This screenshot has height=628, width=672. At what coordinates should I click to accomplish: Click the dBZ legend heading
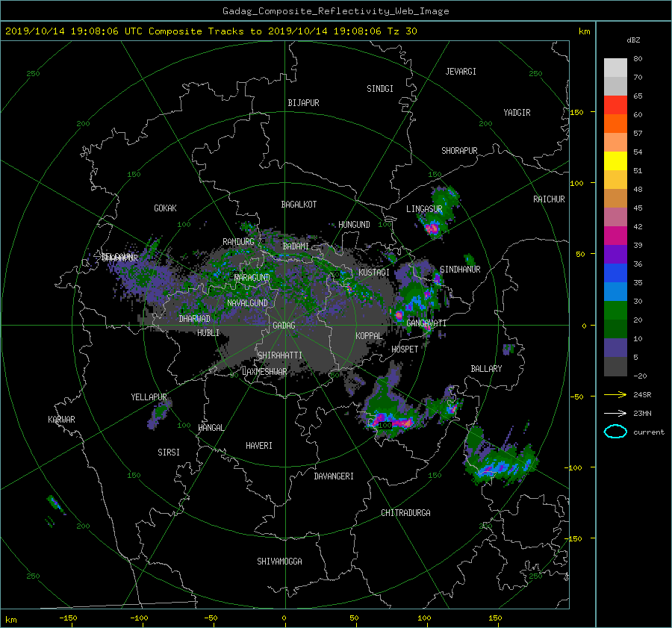coord(633,40)
